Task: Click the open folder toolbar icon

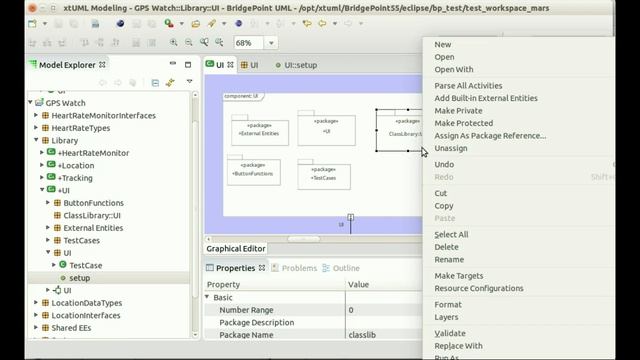Action: click(x=196, y=24)
